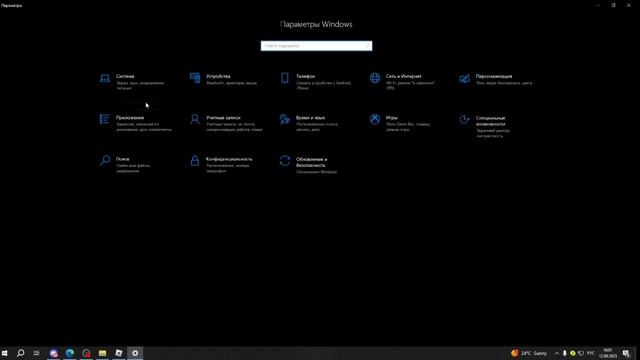Image resolution: width=640 pixels, height=360 pixels.
Task: Open the Обновление и безопасность icon
Action: click(x=284, y=160)
